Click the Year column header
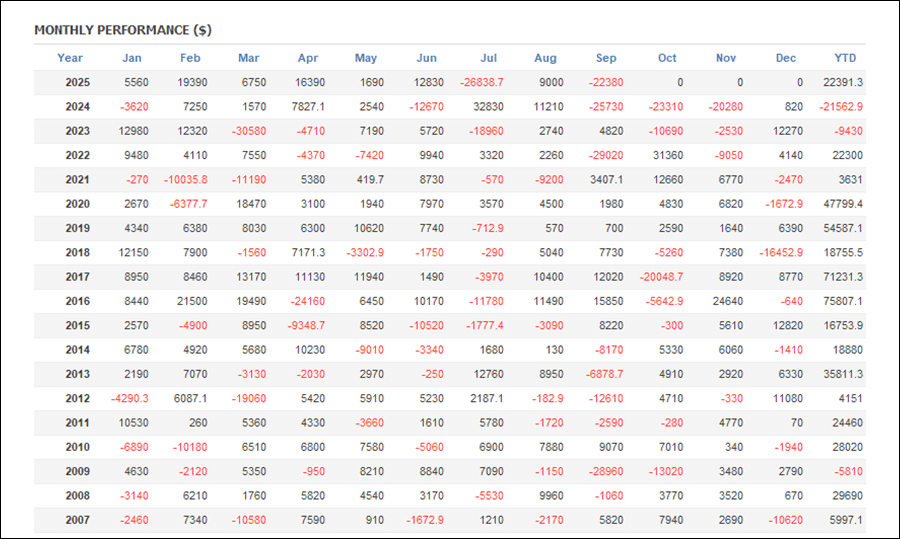Screen dimensions: 900x539 [x=70, y=58]
